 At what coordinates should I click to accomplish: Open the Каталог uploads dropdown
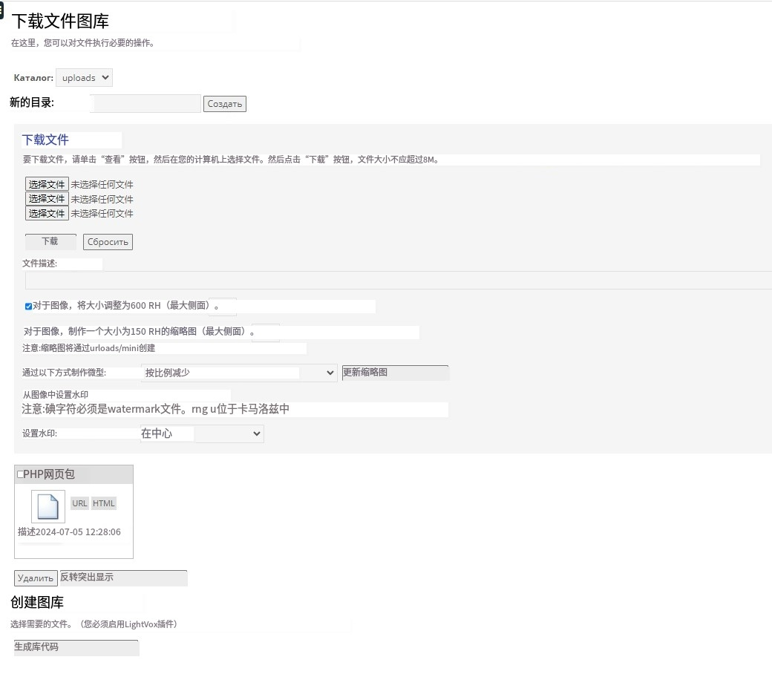[x=84, y=78]
